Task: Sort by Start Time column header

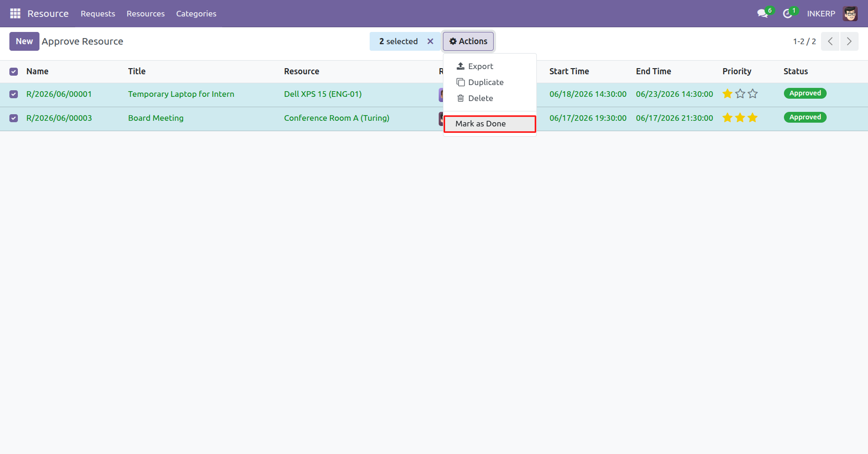Action: tap(569, 71)
